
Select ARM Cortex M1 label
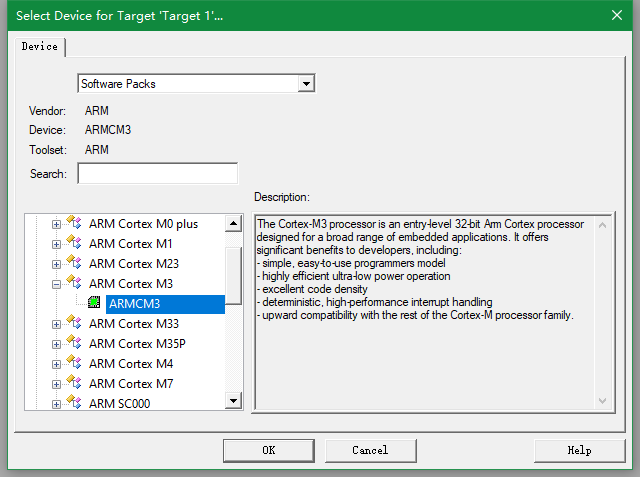[131, 244]
